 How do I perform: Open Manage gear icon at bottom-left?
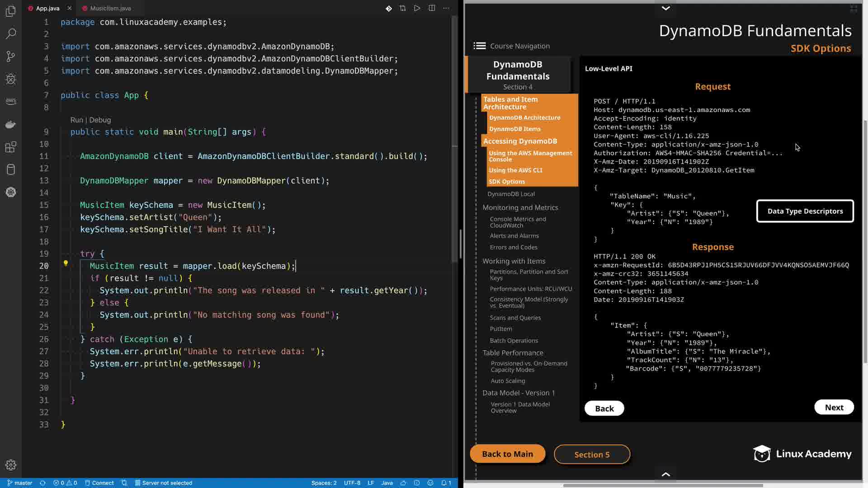click(x=11, y=465)
